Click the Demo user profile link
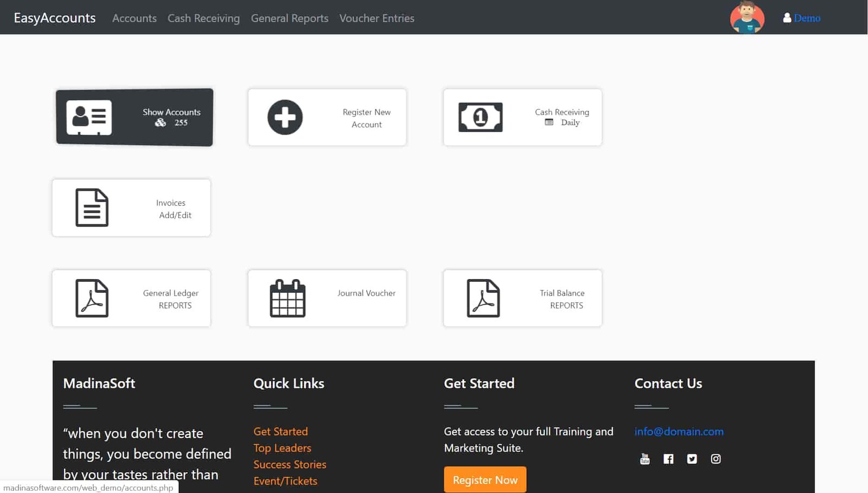868x493 pixels. click(806, 18)
